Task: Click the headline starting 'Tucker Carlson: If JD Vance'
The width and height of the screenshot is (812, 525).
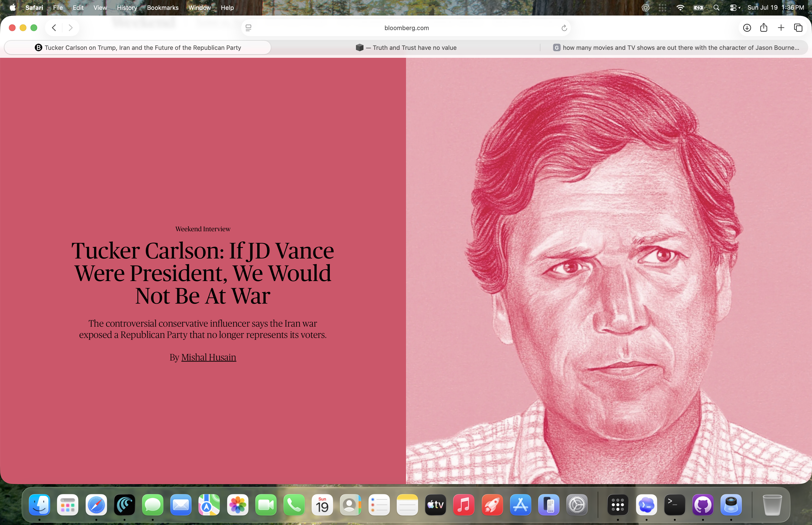Action: (203, 273)
